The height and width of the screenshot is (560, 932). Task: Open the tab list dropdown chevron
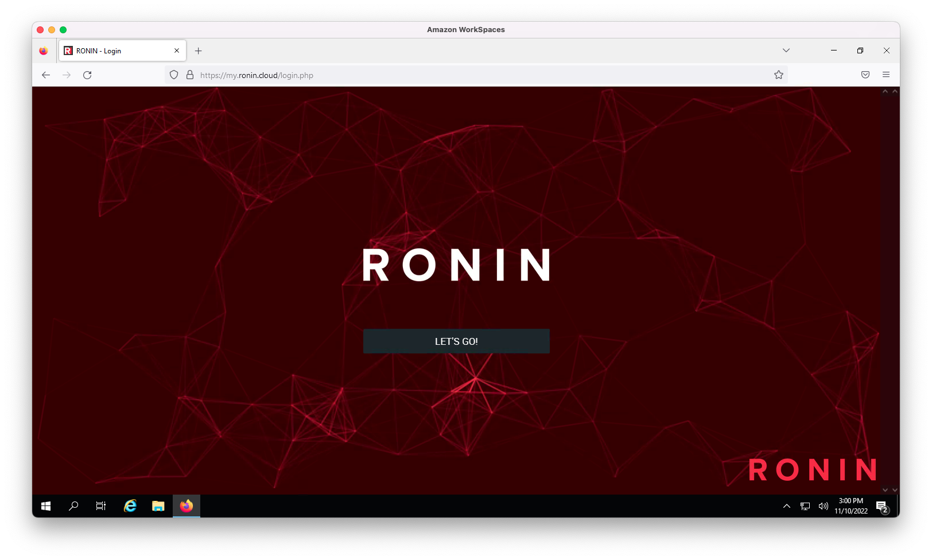coord(786,50)
